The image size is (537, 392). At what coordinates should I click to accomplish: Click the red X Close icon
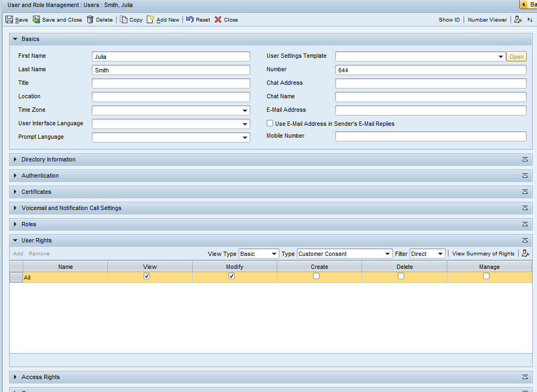click(218, 19)
